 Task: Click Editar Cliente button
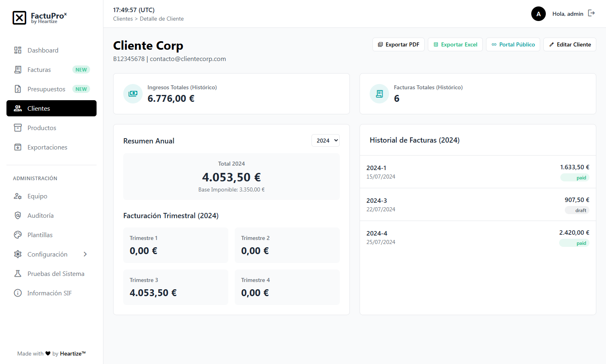tap(570, 44)
